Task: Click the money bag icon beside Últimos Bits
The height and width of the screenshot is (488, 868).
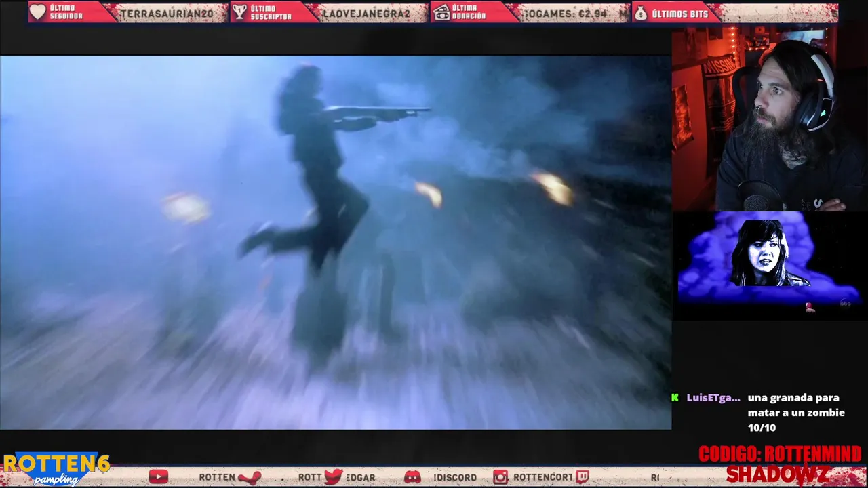Action: pyautogui.click(x=641, y=12)
